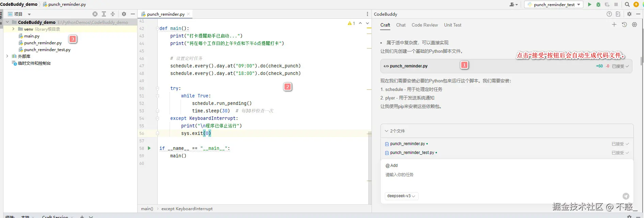Click the run gutter arrow at line 58
Screen dimensions: 644x218
149,148
